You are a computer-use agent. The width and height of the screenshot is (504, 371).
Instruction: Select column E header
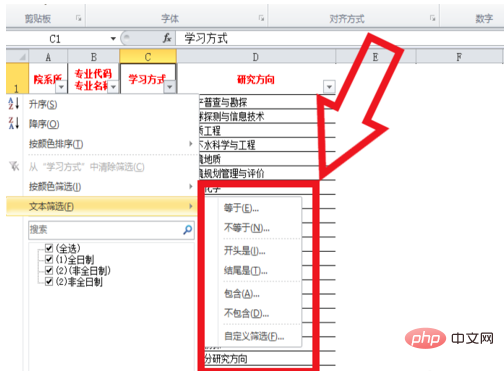click(x=376, y=57)
